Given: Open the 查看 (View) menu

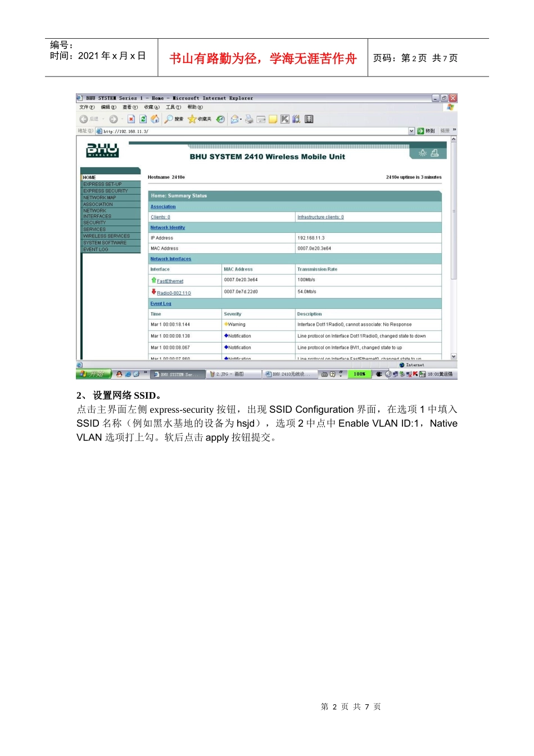Looking at the screenshot, I should point(130,107).
